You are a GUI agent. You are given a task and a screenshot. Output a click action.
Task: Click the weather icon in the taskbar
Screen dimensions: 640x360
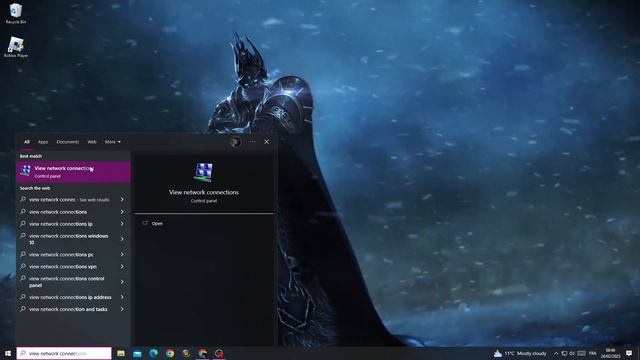pyautogui.click(x=498, y=353)
